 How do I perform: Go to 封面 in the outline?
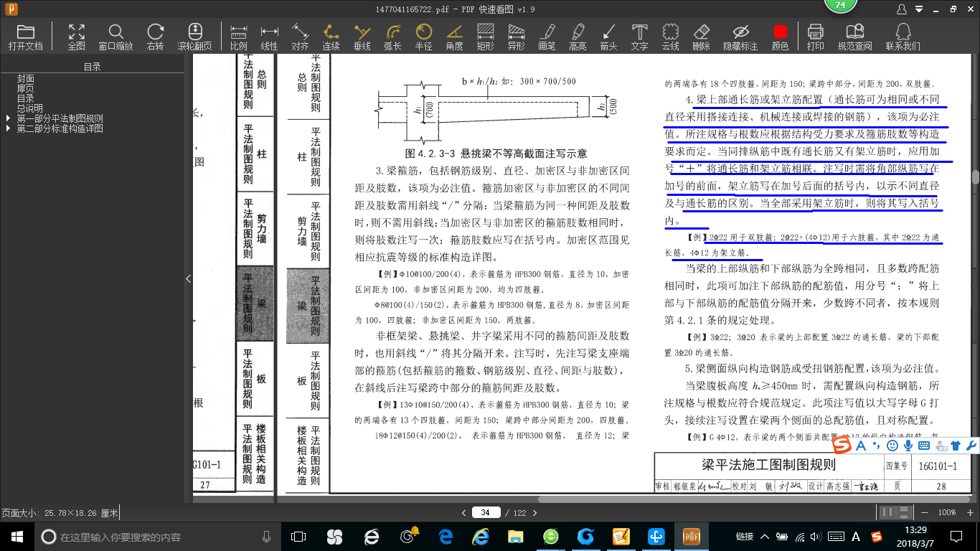point(26,78)
